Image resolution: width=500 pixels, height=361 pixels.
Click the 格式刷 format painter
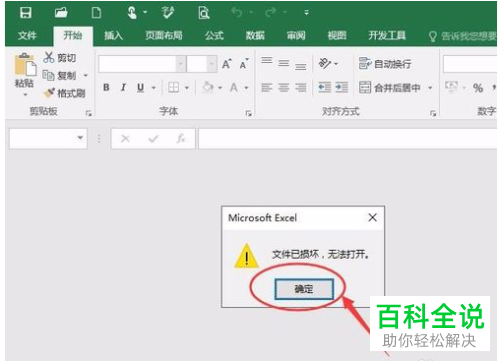tap(64, 93)
